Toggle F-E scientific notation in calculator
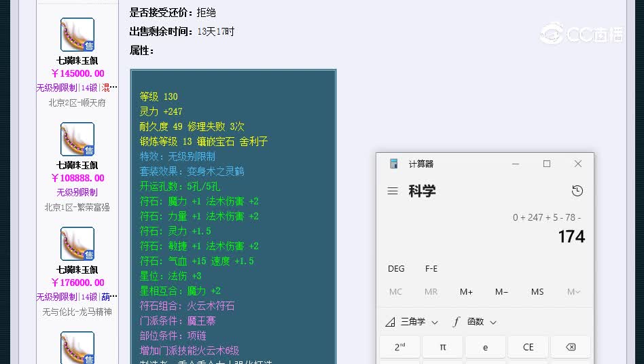Image resolution: width=644 pixels, height=364 pixels. click(x=431, y=269)
